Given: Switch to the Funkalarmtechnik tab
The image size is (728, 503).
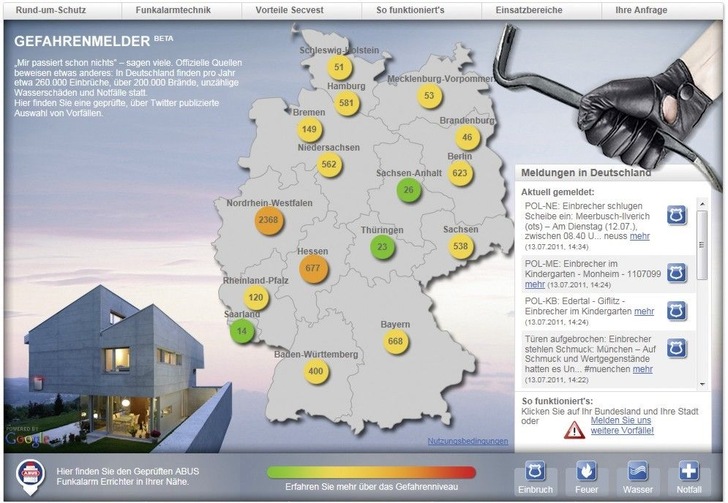Looking at the screenshot, I should 174,9.
